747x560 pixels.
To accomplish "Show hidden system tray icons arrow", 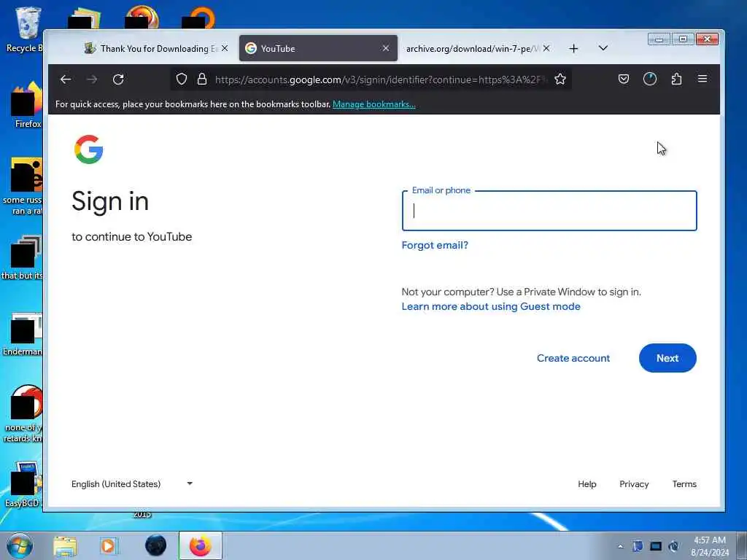I will click(x=620, y=546).
